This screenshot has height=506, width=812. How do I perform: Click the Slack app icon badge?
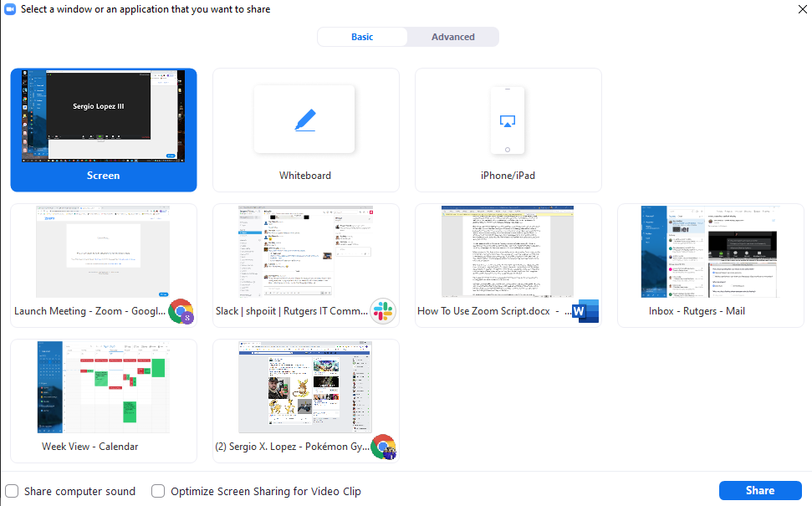(383, 311)
